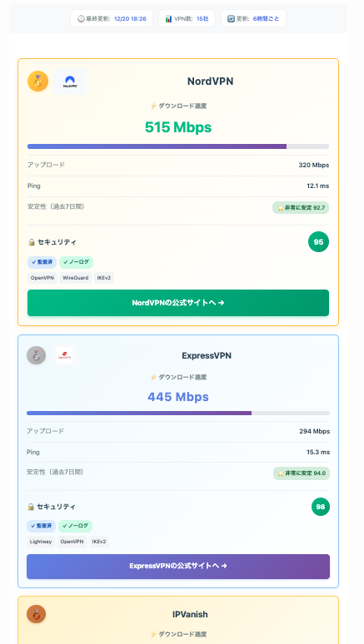The width and height of the screenshot is (364, 644).
Task: Click the 515 Mbps speed value
Action: point(178,127)
